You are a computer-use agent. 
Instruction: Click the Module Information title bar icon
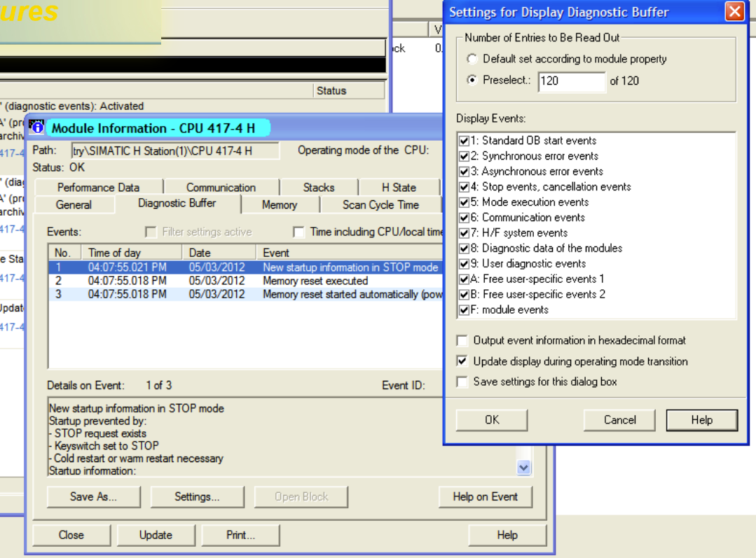tap(36, 127)
